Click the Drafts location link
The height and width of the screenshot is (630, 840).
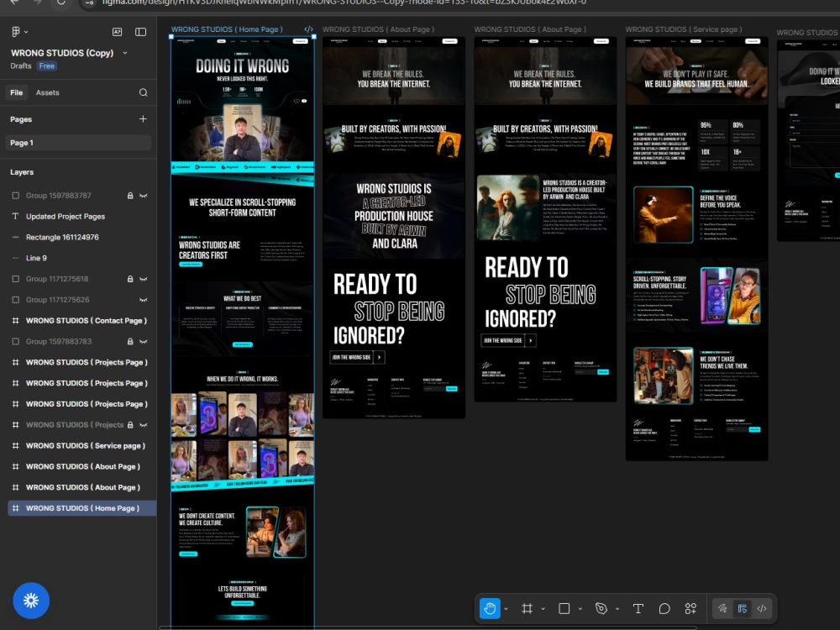click(21, 66)
